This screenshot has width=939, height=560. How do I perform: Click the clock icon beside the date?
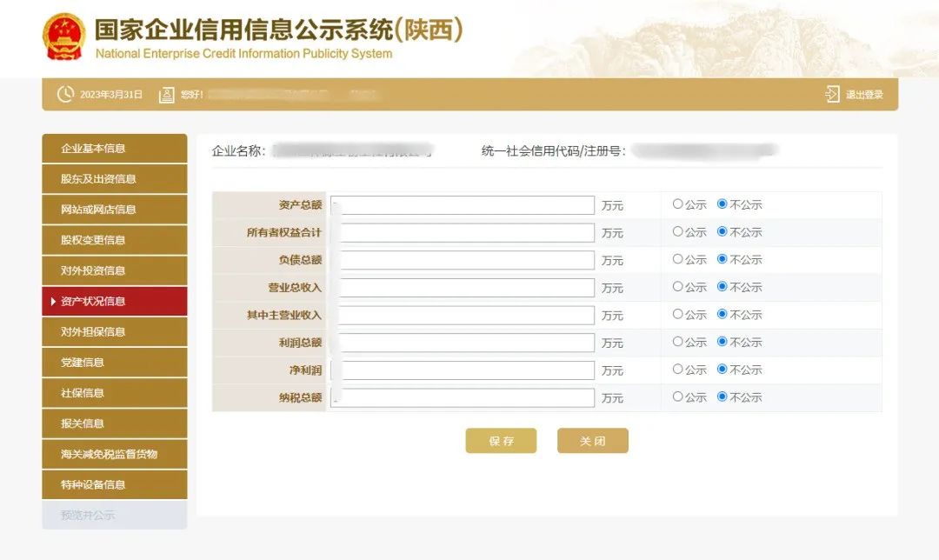coord(65,94)
